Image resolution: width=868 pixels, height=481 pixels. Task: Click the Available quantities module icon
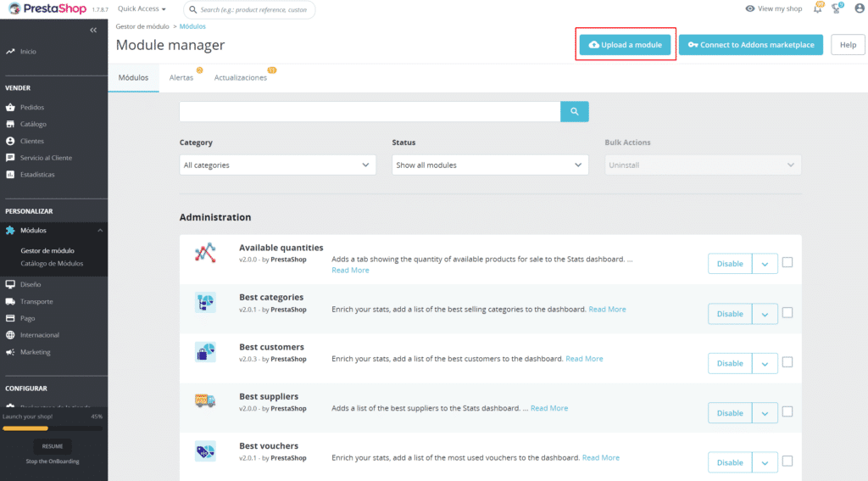(x=205, y=253)
